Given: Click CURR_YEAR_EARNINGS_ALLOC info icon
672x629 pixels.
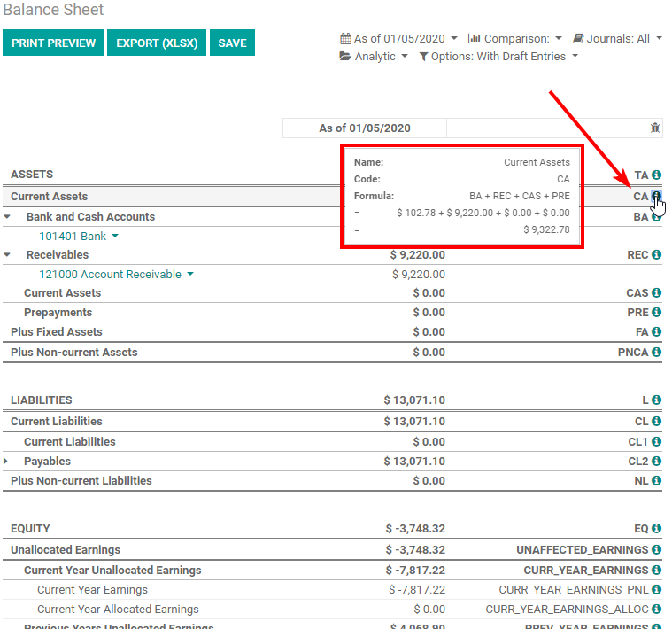Looking at the screenshot, I should click(x=656, y=609).
